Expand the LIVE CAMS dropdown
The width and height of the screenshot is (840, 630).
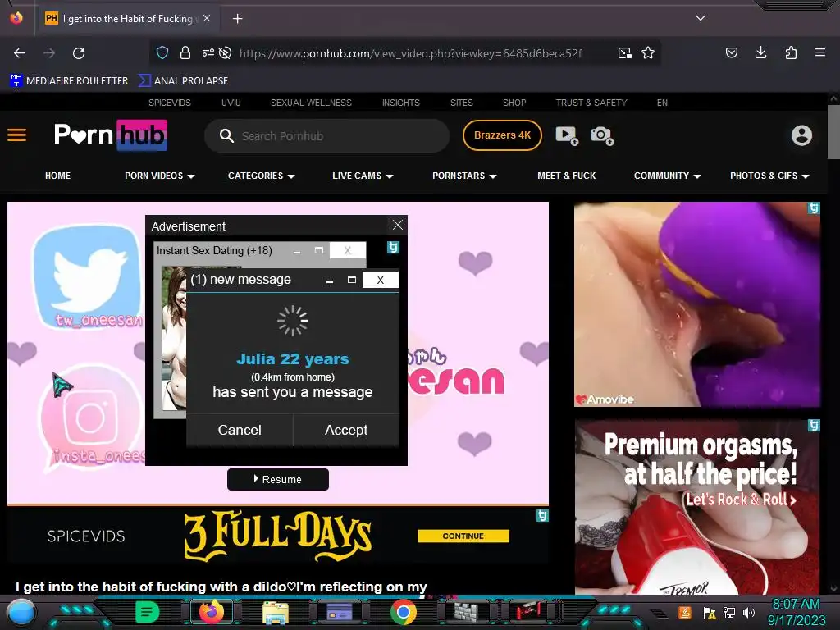coord(363,176)
